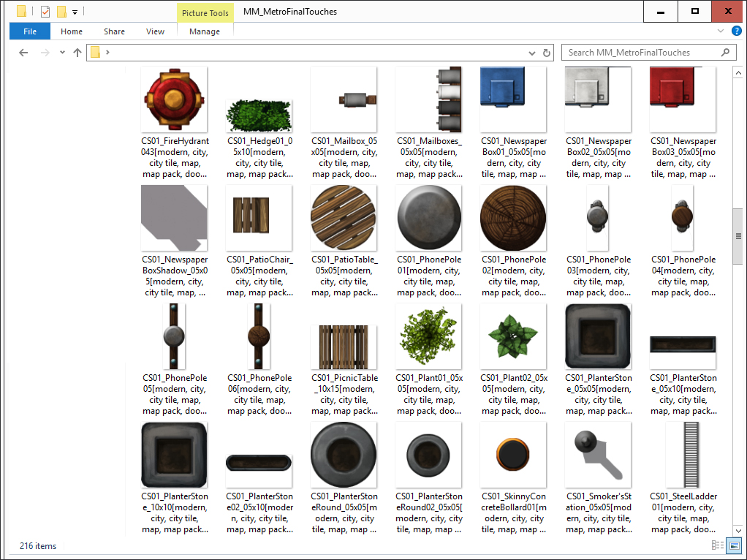Expand the Recent locations dropdown arrow

pos(62,53)
